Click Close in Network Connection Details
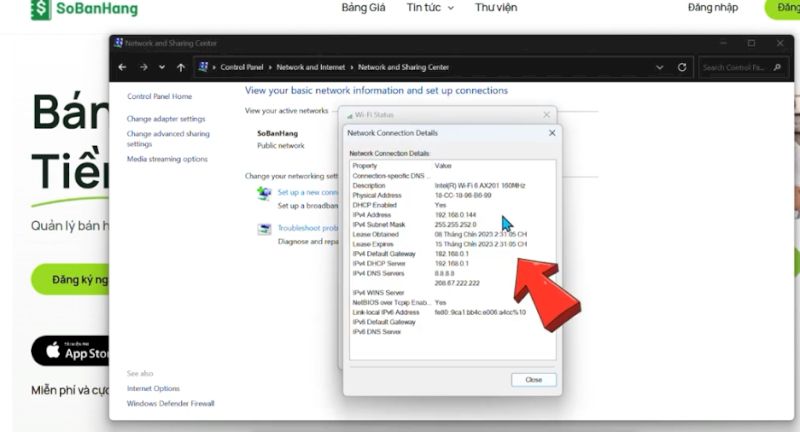800x432 pixels. (x=533, y=380)
